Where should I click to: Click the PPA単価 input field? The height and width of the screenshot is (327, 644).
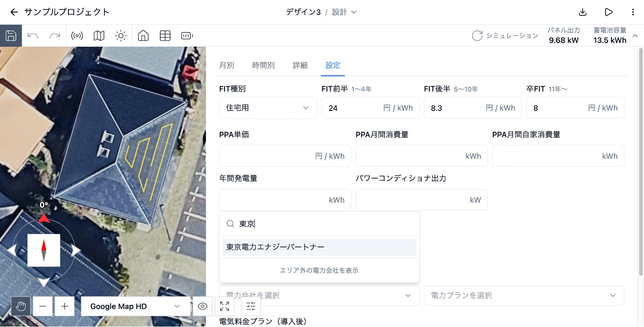[285, 156]
